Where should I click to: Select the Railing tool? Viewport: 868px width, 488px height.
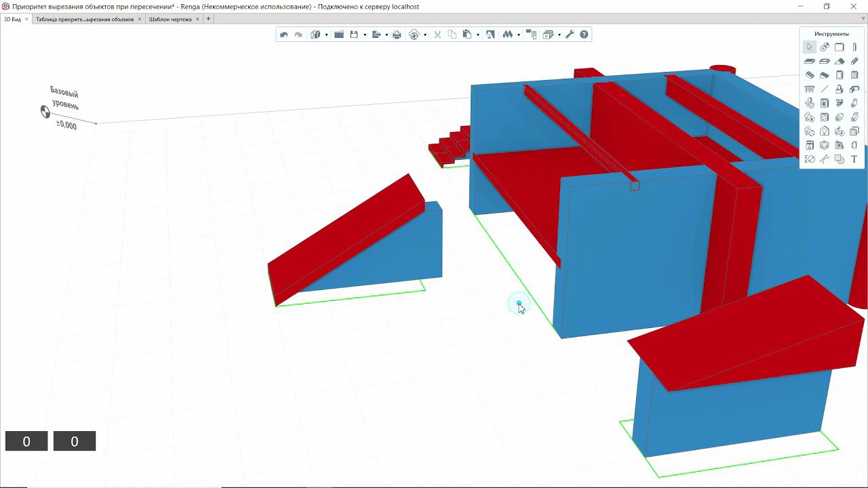pos(809,89)
